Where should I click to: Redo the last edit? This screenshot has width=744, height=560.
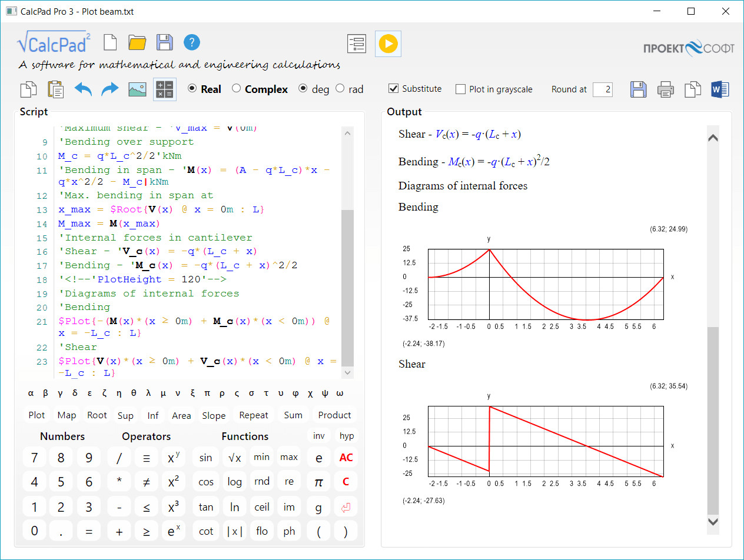(x=110, y=89)
